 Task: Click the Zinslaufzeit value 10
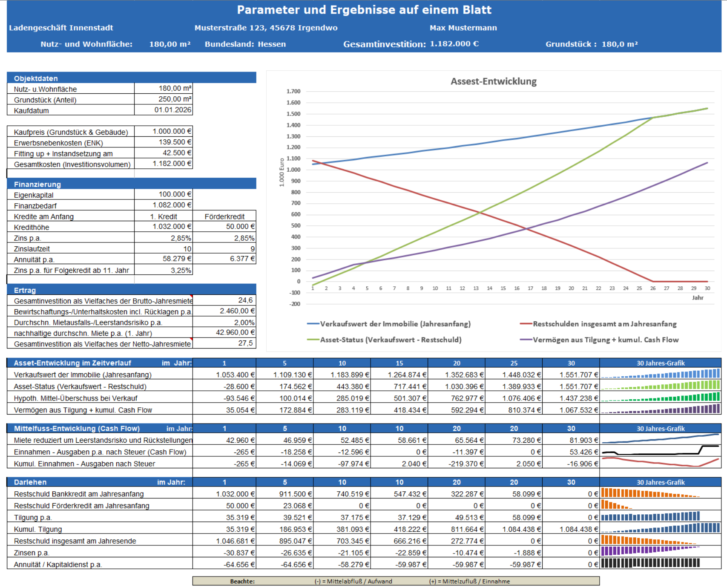(164, 249)
